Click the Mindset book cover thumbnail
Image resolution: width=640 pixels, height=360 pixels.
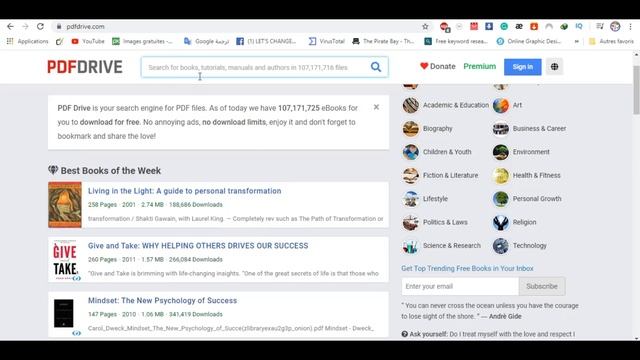click(x=64, y=313)
